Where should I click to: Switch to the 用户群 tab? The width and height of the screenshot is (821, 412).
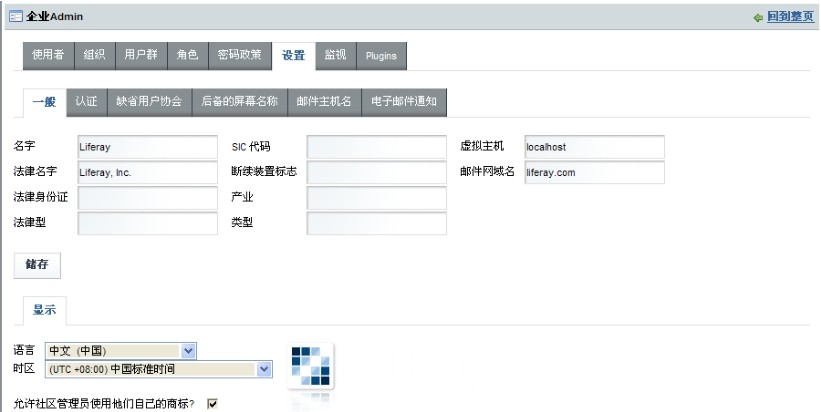pyautogui.click(x=141, y=55)
